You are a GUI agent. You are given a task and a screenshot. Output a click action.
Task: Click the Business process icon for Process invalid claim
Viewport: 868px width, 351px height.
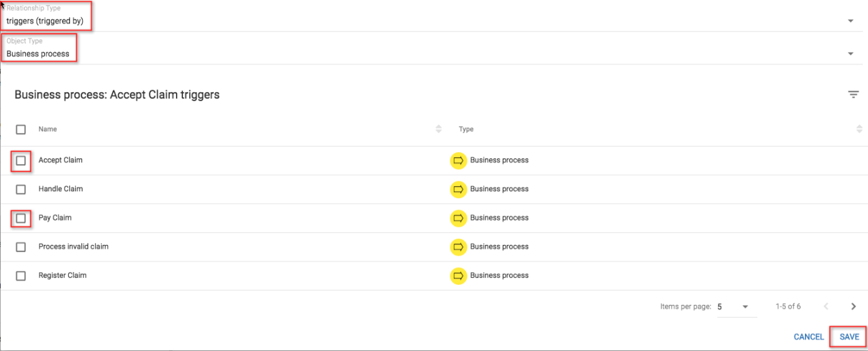click(x=458, y=247)
